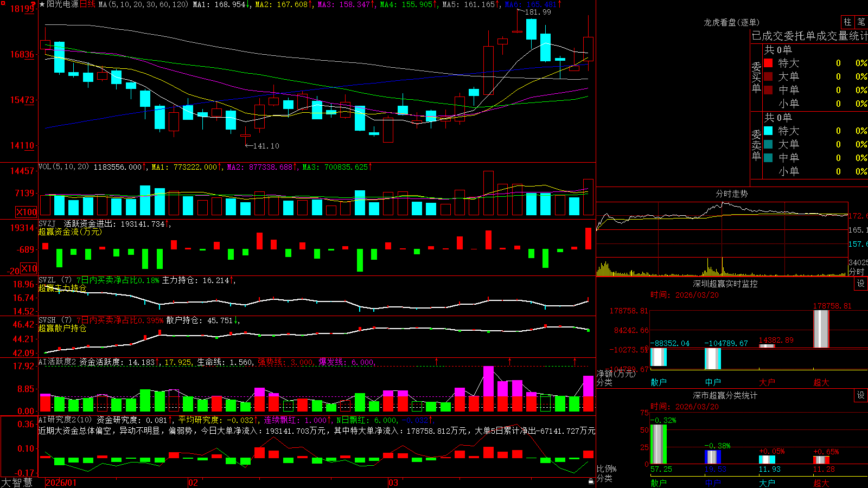Open VOL(5,10,20) indicator parameters
This screenshot has height=488, width=868.
point(63,167)
